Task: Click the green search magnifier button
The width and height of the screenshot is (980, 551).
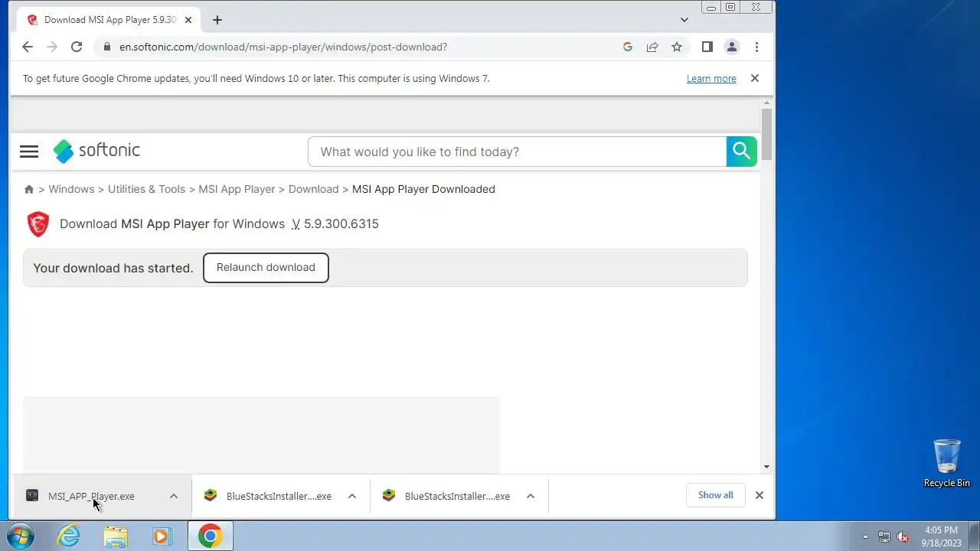Action: [x=741, y=152]
